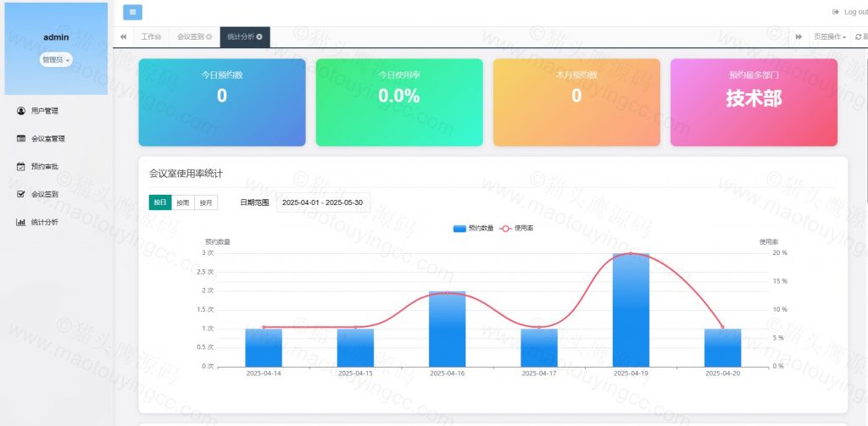
Task: Click the 2025-04-14 bar in chart
Action: click(x=264, y=348)
